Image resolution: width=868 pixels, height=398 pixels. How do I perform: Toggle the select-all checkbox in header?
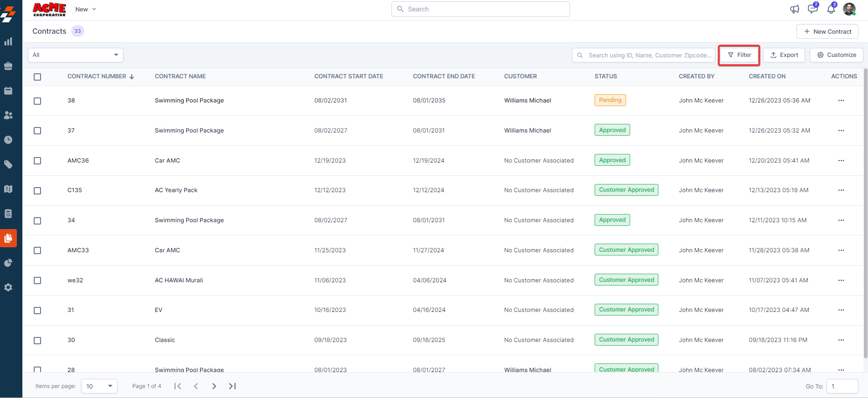pyautogui.click(x=37, y=77)
